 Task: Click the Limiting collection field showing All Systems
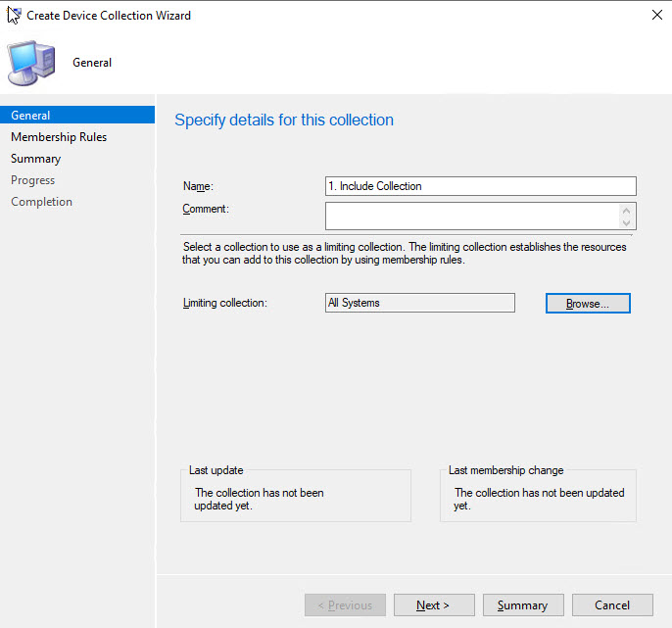[419, 303]
